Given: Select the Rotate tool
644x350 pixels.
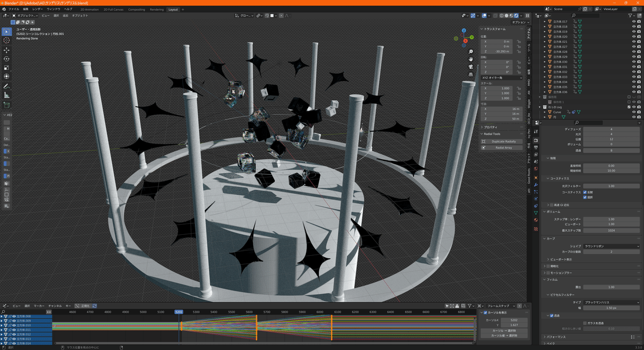Looking at the screenshot, I should pyautogui.click(x=6, y=59).
